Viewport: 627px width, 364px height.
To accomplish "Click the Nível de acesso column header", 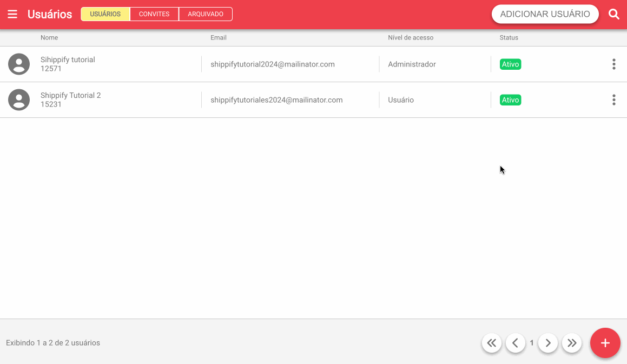I will (411, 38).
